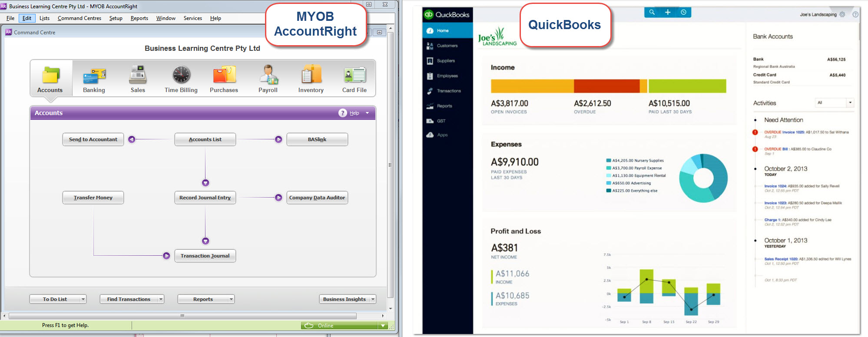Click the Transaction Journal button
Viewport: 868px width, 337px height.
pyautogui.click(x=205, y=256)
